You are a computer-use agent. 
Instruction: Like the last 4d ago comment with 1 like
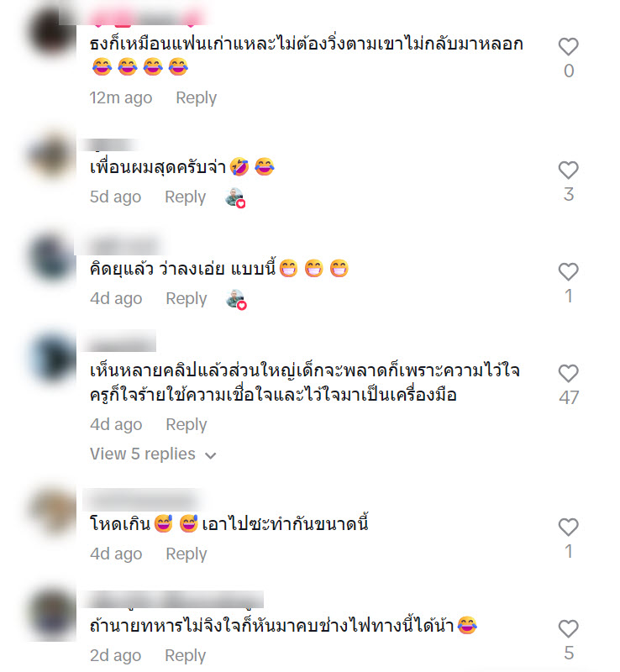click(x=568, y=528)
